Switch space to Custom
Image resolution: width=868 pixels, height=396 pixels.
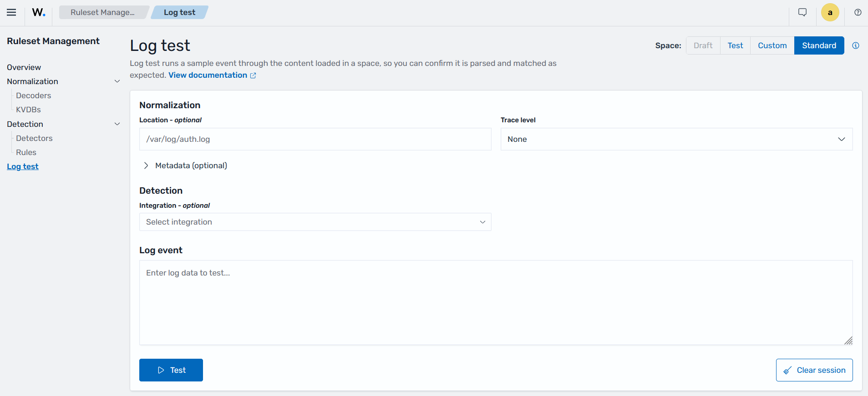click(772, 45)
